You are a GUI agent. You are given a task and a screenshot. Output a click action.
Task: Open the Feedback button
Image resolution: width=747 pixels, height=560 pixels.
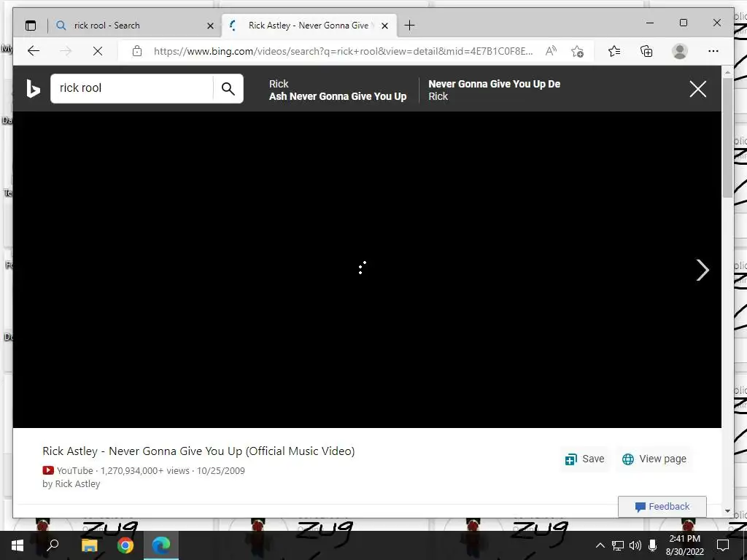click(662, 507)
